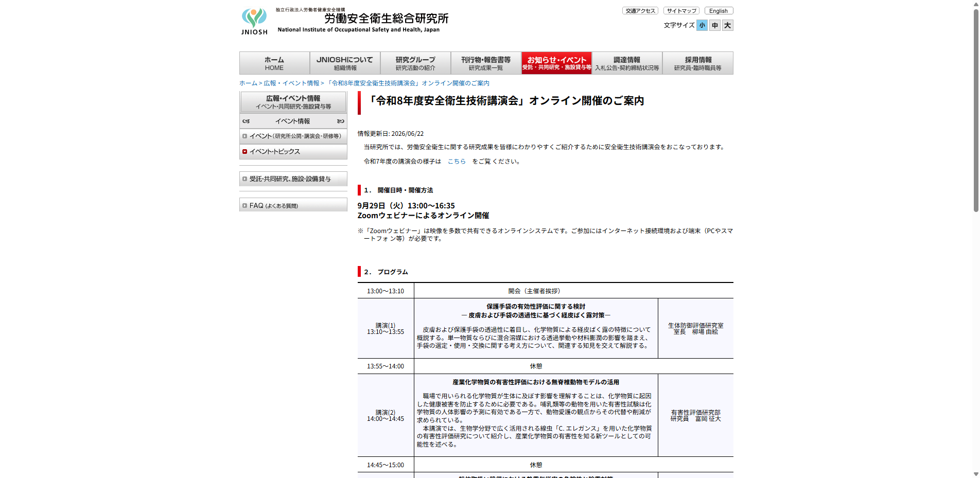The width and height of the screenshot is (980, 478).
Task: Open the 交通アクセス link
Action: [640, 11]
